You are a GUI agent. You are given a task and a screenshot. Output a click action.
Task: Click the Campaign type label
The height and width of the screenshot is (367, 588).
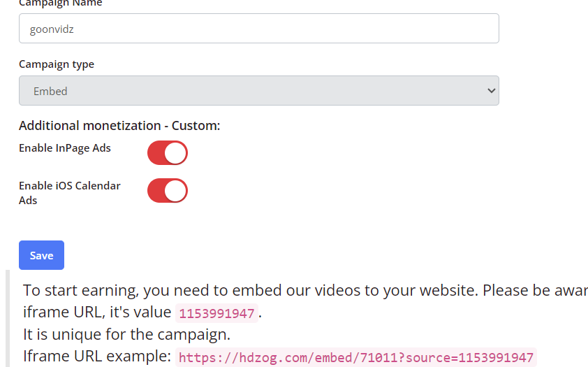pyautogui.click(x=57, y=64)
